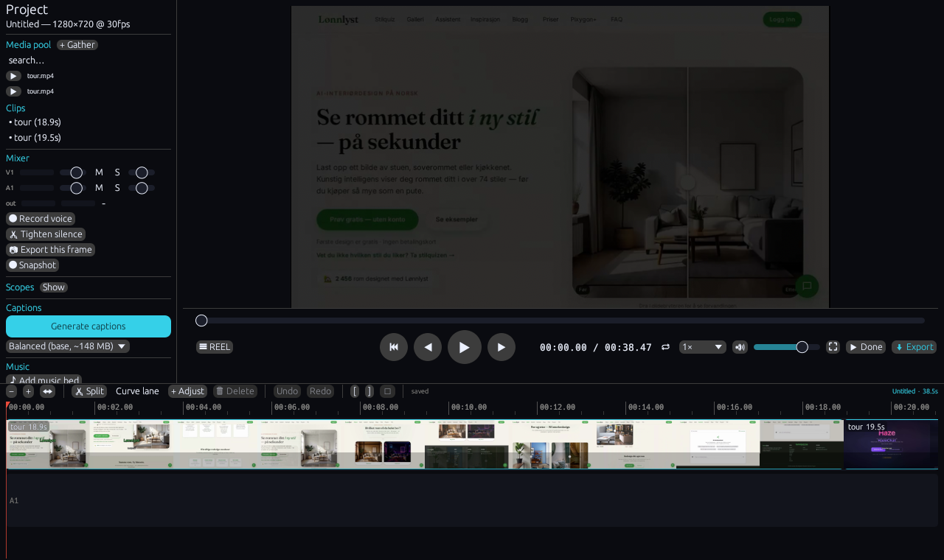Redo the last edit
Screen dimensions: 944x560
tap(320, 391)
